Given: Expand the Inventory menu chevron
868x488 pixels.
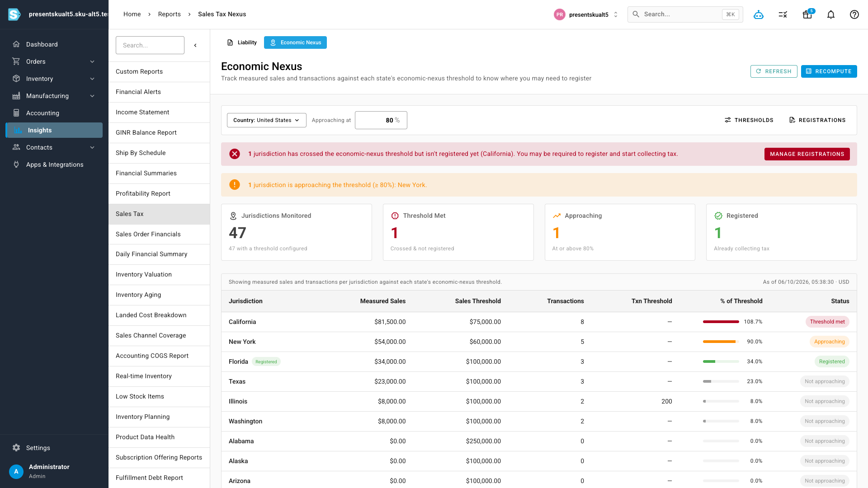Looking at the screenshot, I should point(92,79).
